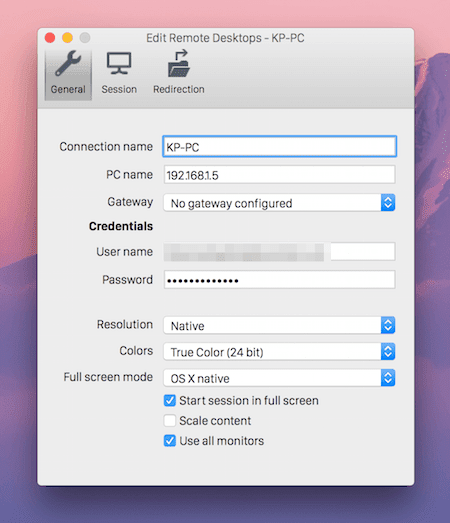Click the Credentials heading text
The height and width of the screenshot is (523, 450).
tap(121, 226)
